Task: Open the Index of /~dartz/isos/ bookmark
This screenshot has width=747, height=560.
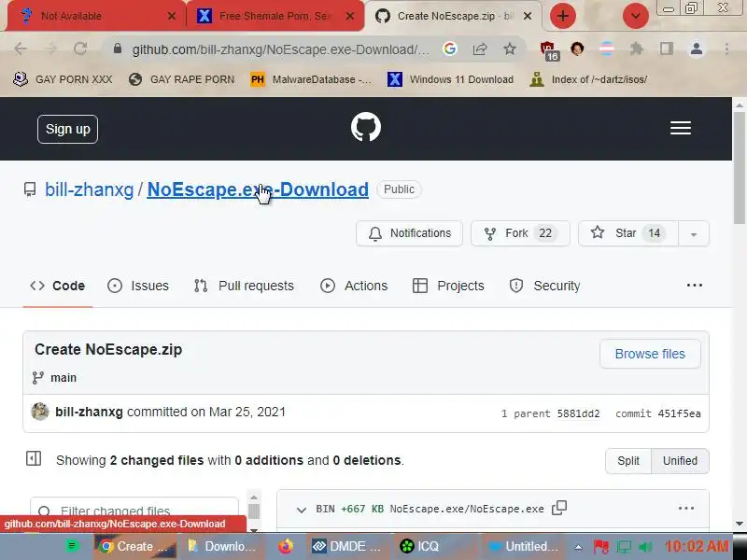Action: click(x=589, y=79)
